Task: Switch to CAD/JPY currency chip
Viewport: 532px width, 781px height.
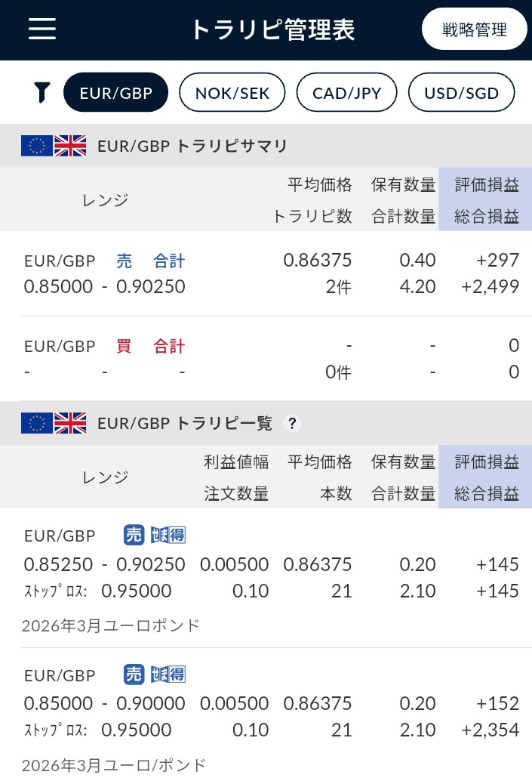Action: click(347, 93)
